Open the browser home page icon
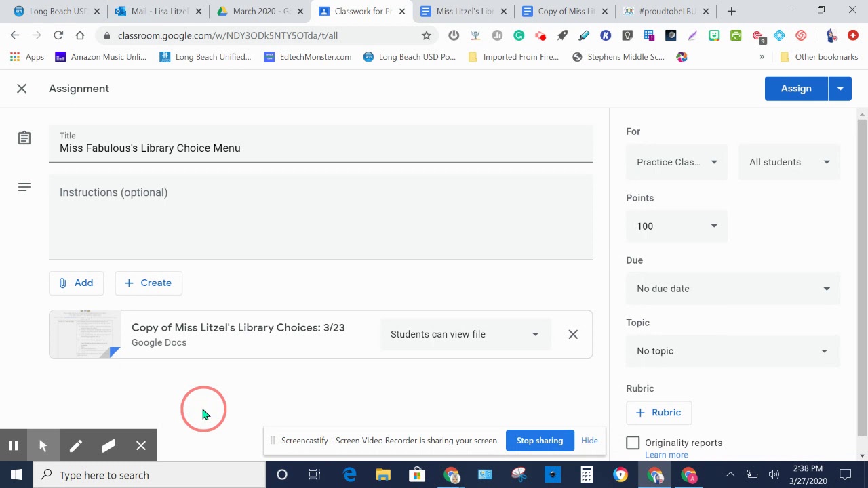Screen dimensions: 868x488 pyautogui.click(x=80, y=35)
